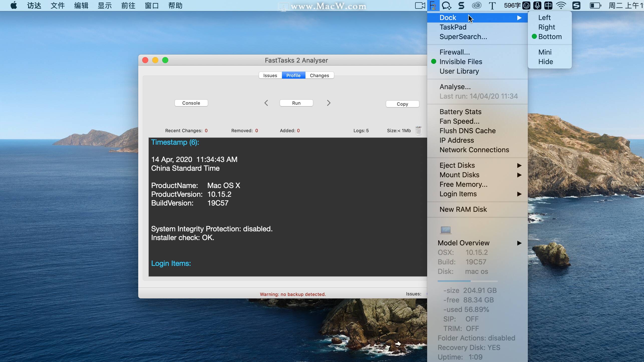Click the Recent Changes: 0 counter
This screenshot has width=644, height=362.
click(x=186, y=130)
